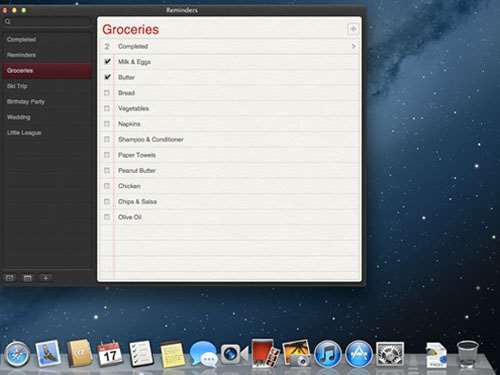Screen dimensions: 500x375
Task: Toggle the calendar view icon in sidebar
Action: [x=28, y=278]
